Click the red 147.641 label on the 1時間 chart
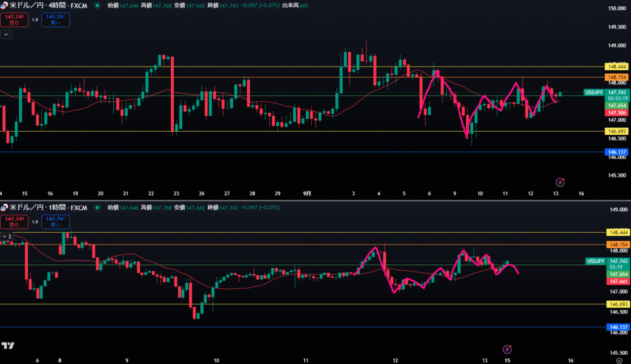Screen dimensions: 631x364 pyautogui.click(x=618, y=281)
